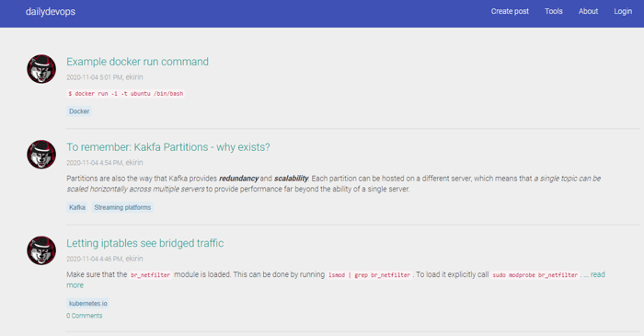Viewport: 644px width, 336px height.
Task: Click author avatar beside iptables post
Action: [41, 250]
